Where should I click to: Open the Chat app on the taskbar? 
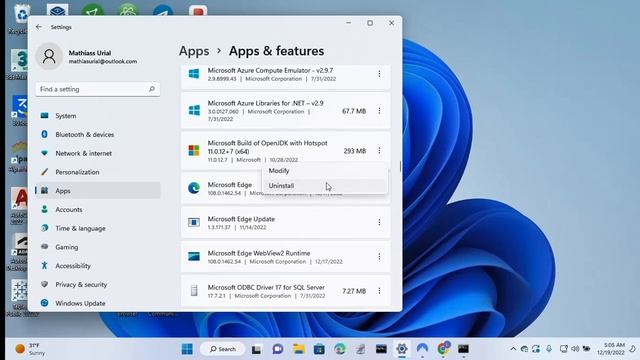[278, 349]
